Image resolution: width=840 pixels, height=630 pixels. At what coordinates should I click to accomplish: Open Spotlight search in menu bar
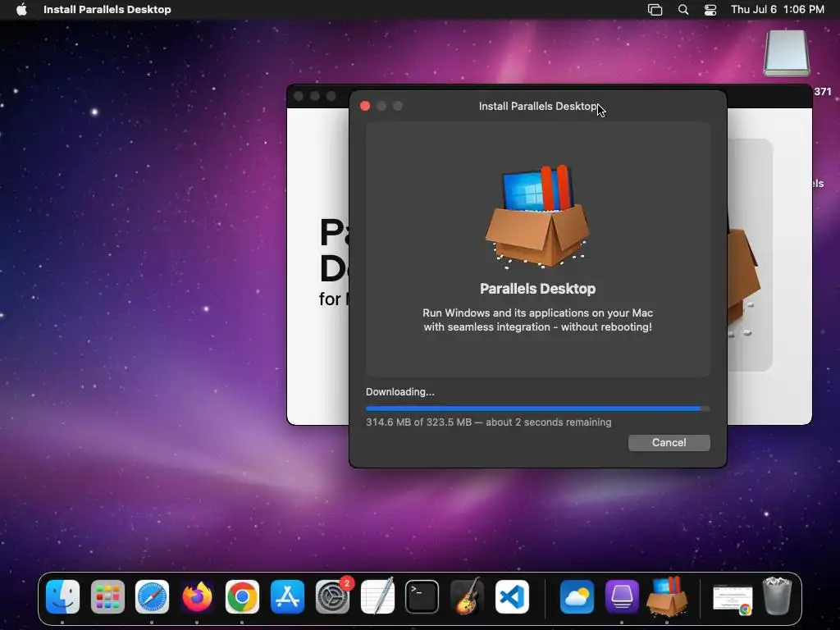pos(683,9)
